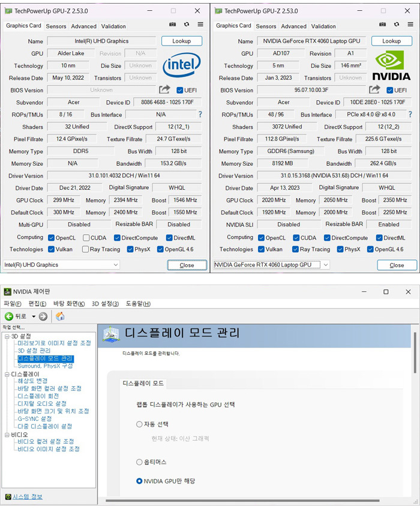Select the 자동 선택 radio button
The height and width of the screenshot is (508, 420).
click(x=139, y=424)
